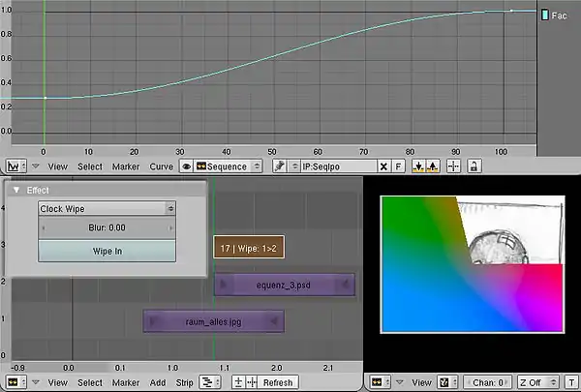Toggle the F fake user button
This screenshot has height=392, width=581.
398,166
